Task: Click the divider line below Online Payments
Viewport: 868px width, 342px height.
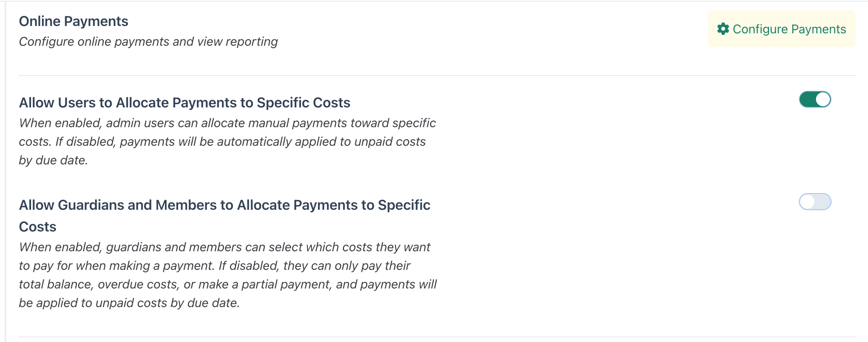Action: [x=437, y=75]
